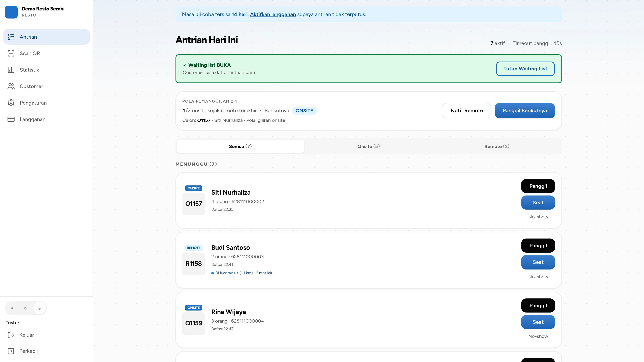Click ONSITE tag on Siti Nurhaliza card
This screenshot has width=644, height=362.
tap(193, 188)
